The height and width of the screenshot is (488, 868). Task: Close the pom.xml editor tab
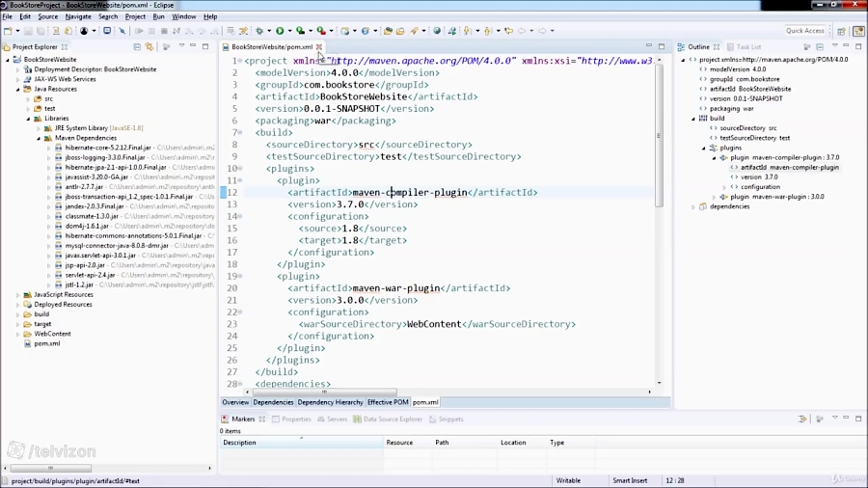(x=319, y=47)
